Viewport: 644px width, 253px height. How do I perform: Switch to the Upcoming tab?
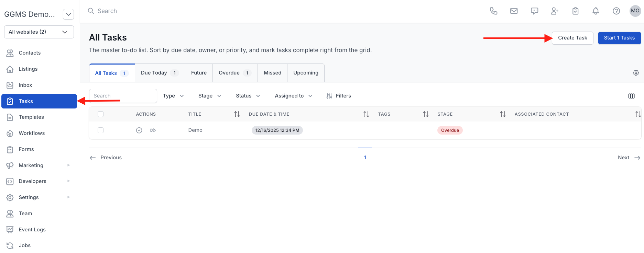coord(306,73)
